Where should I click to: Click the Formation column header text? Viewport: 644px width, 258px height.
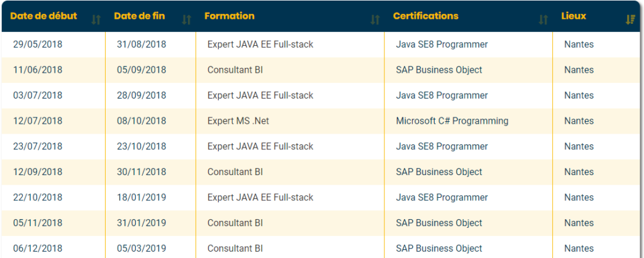(230, 16)
